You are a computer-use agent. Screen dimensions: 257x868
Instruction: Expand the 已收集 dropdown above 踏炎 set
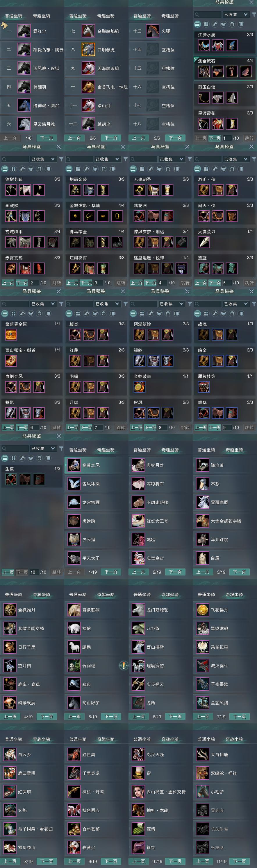108,304
